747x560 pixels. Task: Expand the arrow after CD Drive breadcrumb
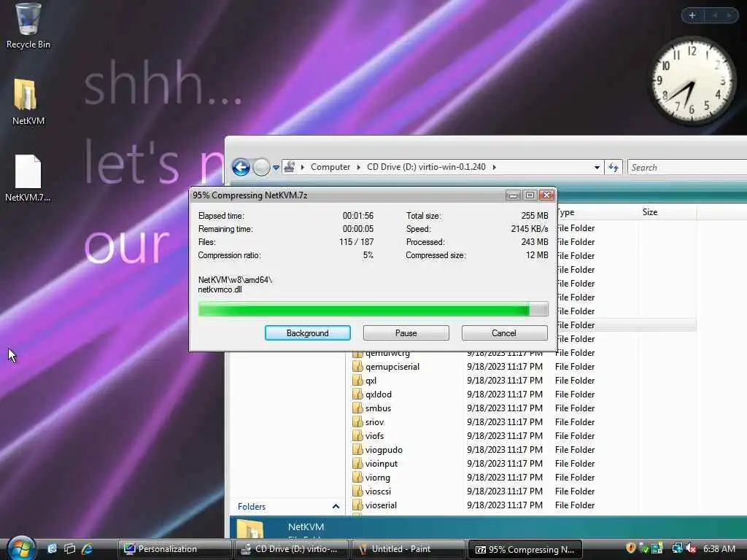click(494, 167)
